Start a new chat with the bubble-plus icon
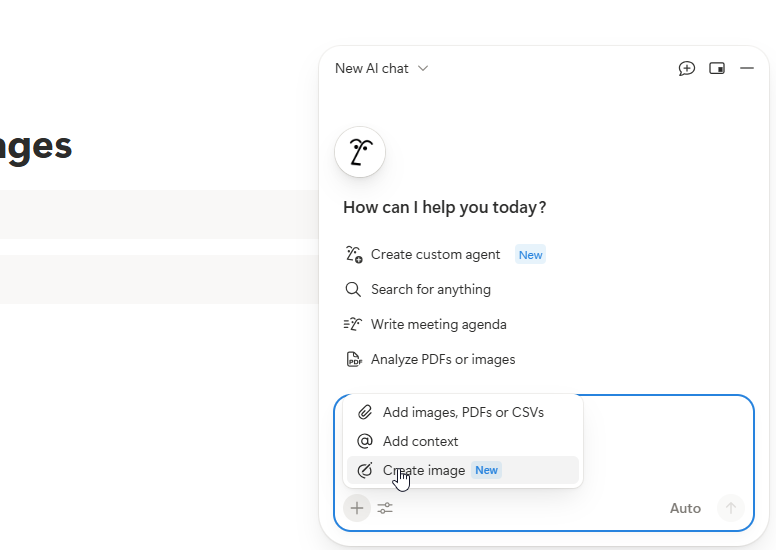Screen dimensions: 776x550 [686, 68]
